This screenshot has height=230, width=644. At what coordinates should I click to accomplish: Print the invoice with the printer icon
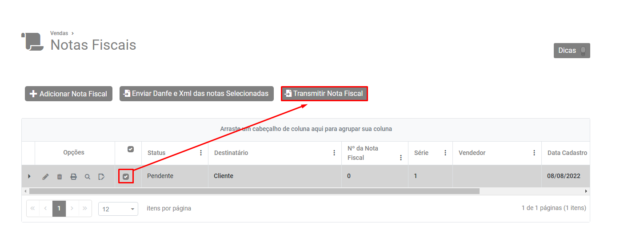pyautogui.click(x=73, y=177)
